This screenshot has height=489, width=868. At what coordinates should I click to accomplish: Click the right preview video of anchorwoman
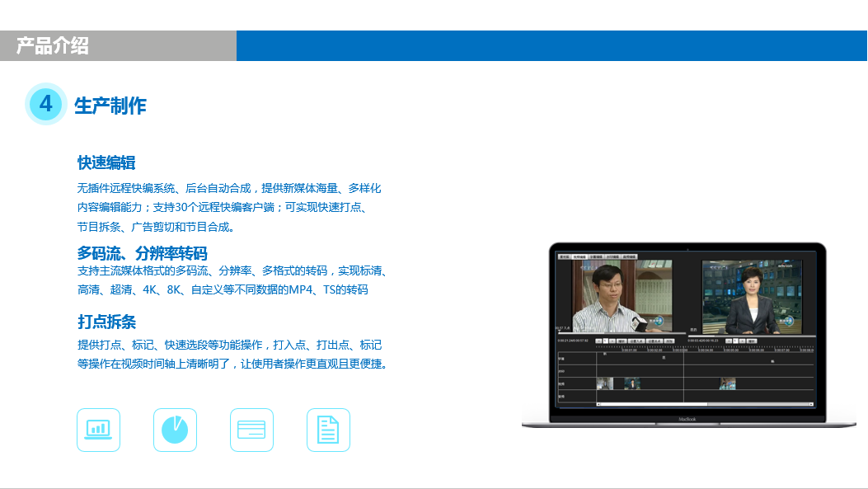[753, 297]
